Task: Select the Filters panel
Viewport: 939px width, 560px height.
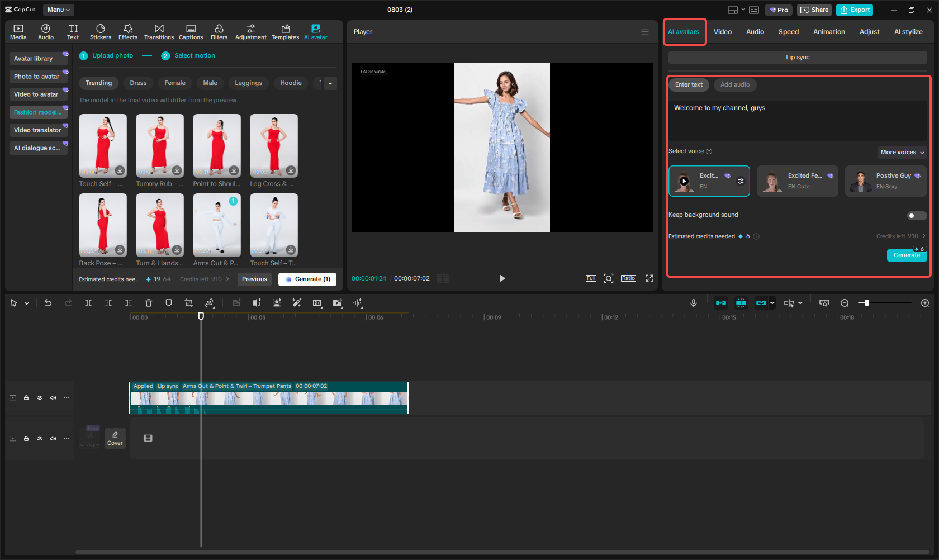Action: 219,31
